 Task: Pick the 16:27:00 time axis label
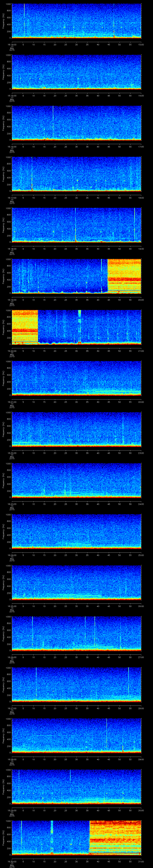click(x=12, y=708)
